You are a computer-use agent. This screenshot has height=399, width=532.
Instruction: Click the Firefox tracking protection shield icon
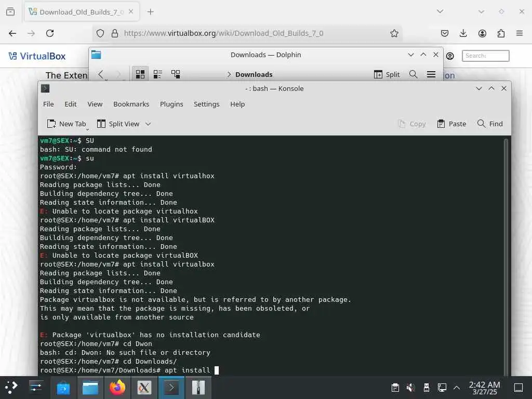[100, 33]
